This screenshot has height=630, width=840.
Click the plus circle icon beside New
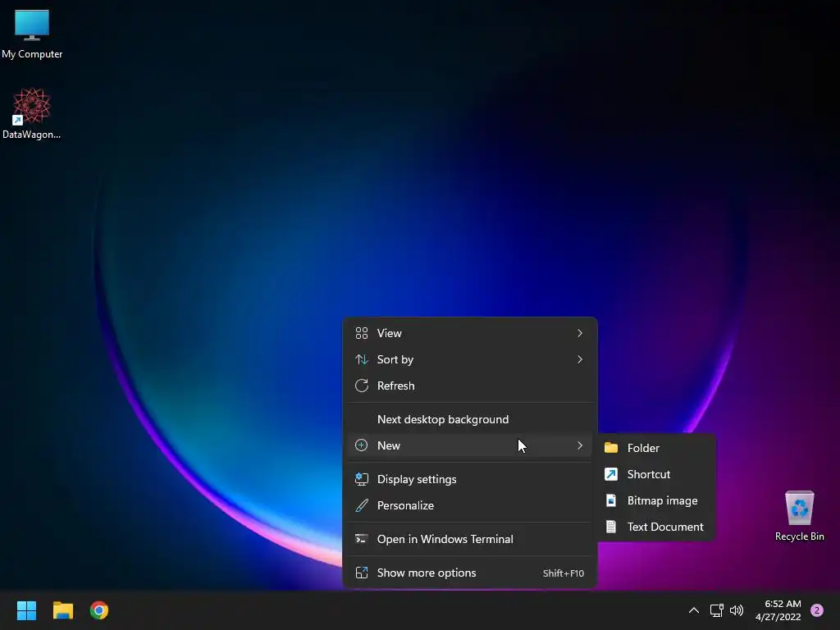click(362, 445)
